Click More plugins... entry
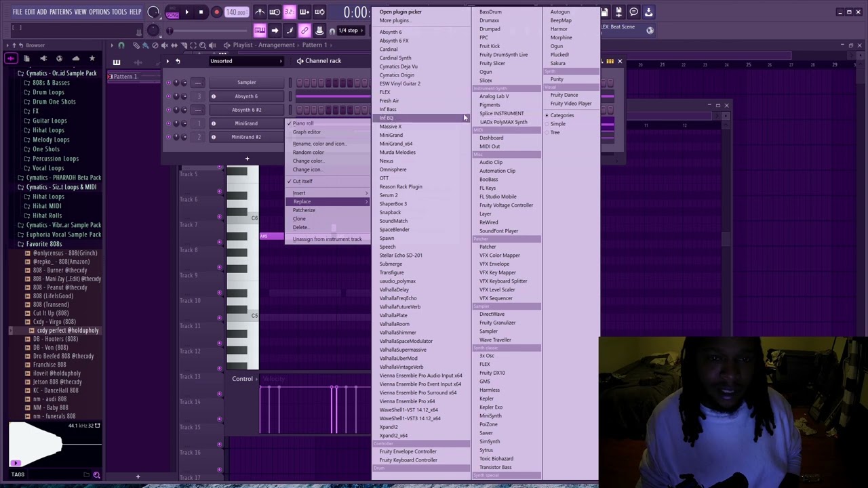The width and height of the screenshot is (868, 488). [394, 20]
